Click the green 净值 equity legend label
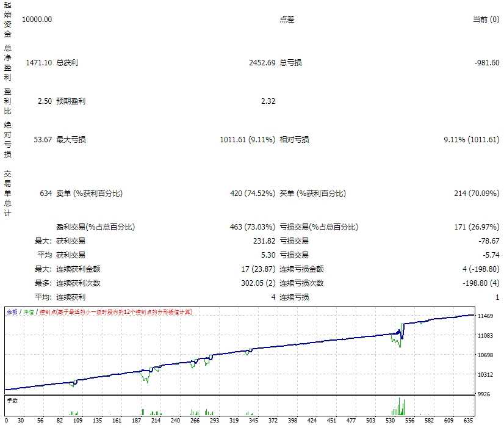This screenshot has width=504, height=428. (29, 311)
